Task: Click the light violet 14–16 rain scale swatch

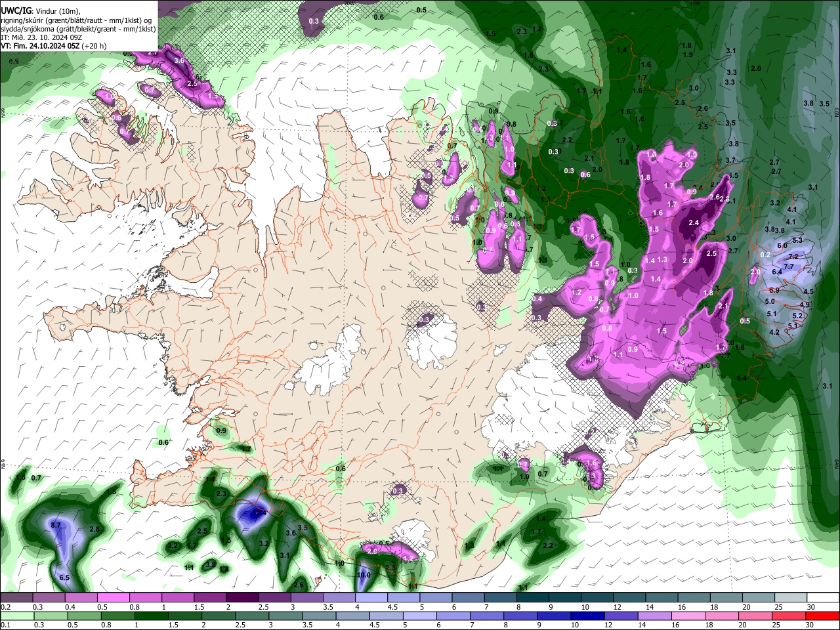Action: click(654, 616)
